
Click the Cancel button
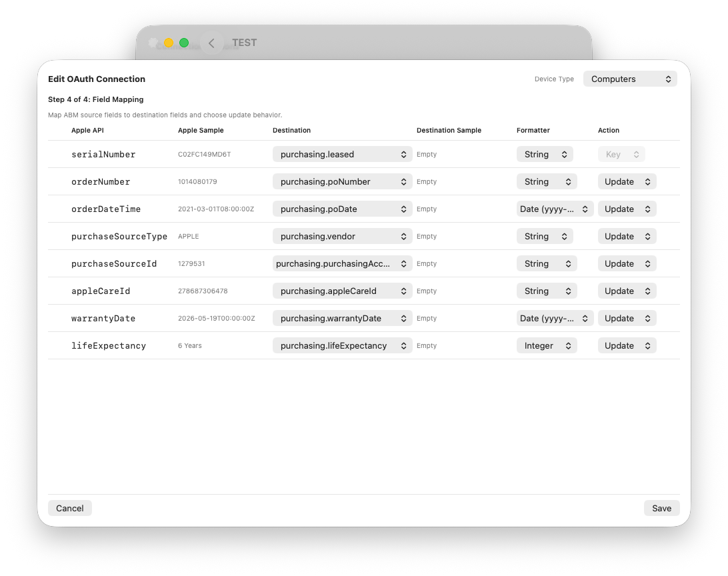[x=69, y=508]
